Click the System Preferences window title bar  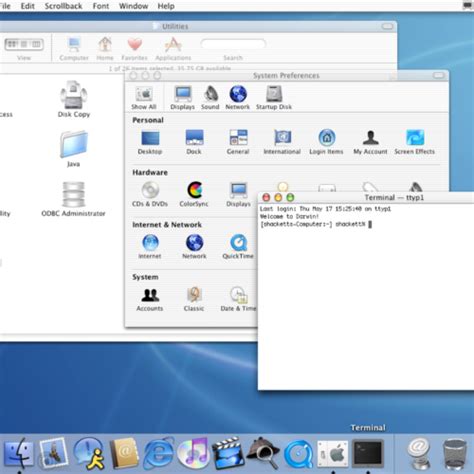tap(286, 76)
